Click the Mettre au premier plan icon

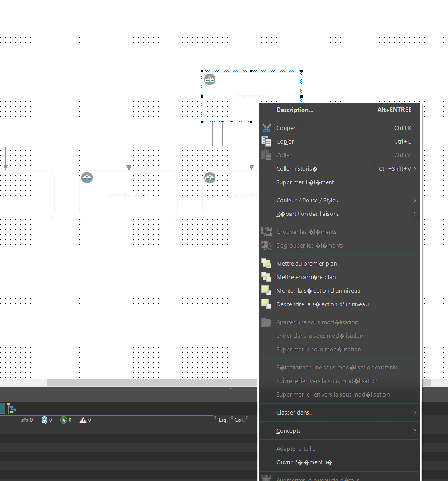pyautogui.click(x=266, y=263)
